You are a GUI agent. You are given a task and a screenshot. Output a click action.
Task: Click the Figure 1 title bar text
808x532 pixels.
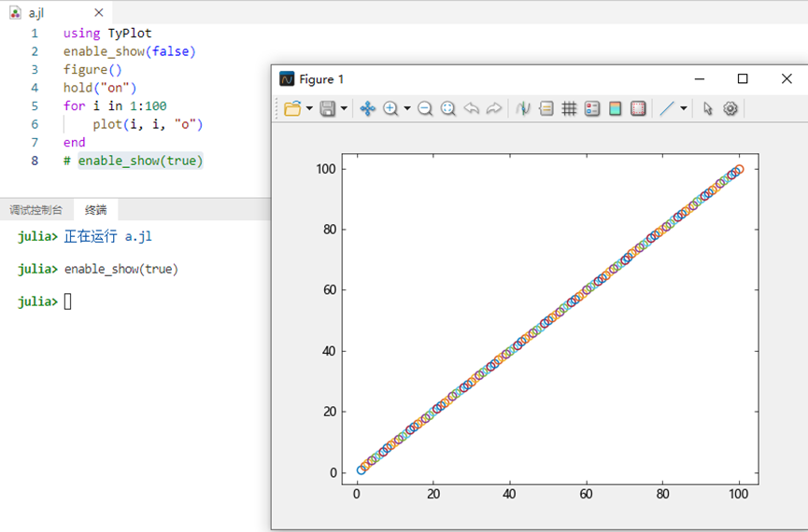coord(321,79)
